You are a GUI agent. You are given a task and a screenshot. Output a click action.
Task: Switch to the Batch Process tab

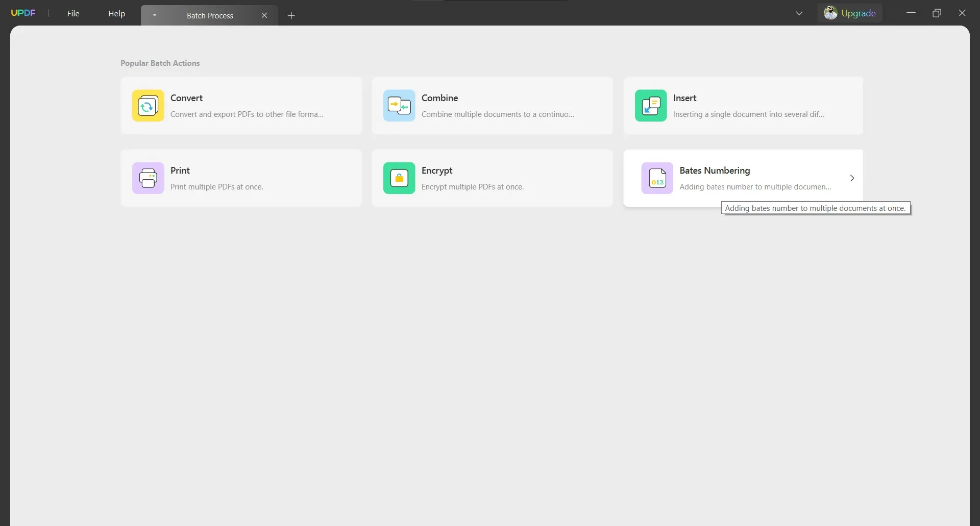(x=209, y=15)
